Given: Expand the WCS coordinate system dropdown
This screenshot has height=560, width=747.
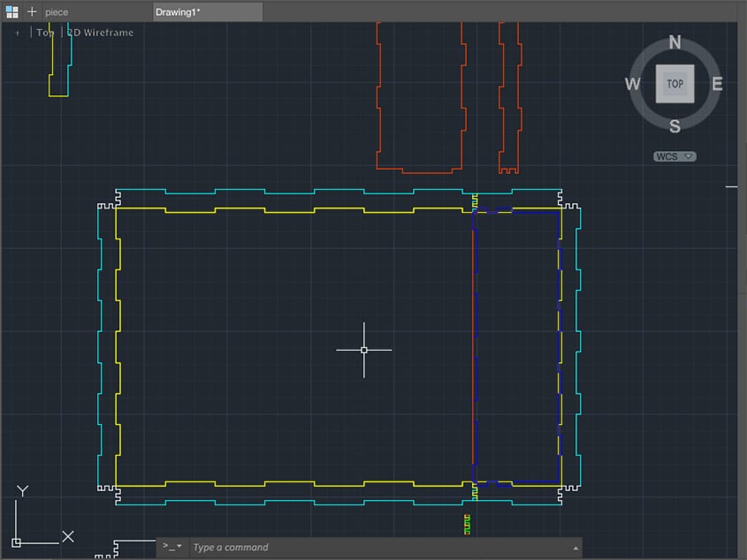Looking at the screenshot, I should [x=675, y=156].
